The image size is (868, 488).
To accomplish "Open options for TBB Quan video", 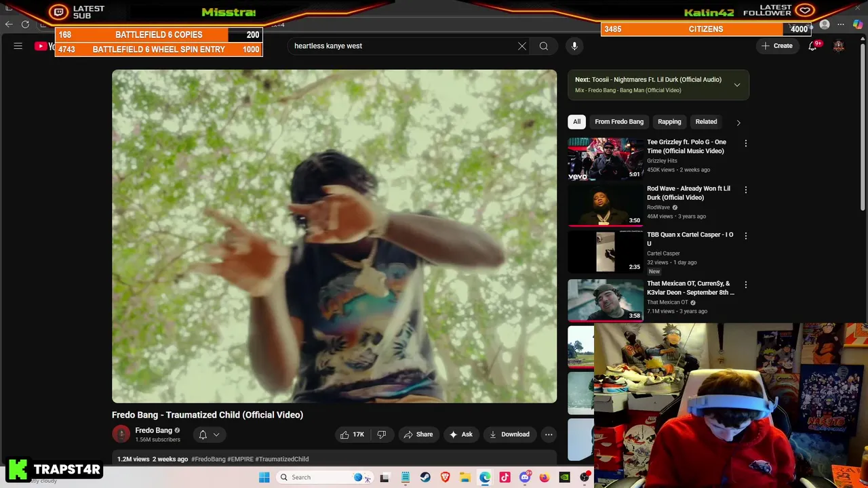I will tap(745, 236).
